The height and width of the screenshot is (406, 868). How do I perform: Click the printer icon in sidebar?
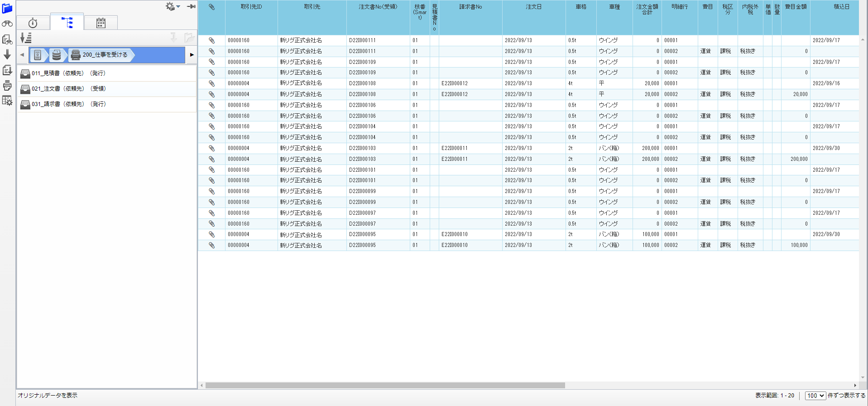point(7,85)
